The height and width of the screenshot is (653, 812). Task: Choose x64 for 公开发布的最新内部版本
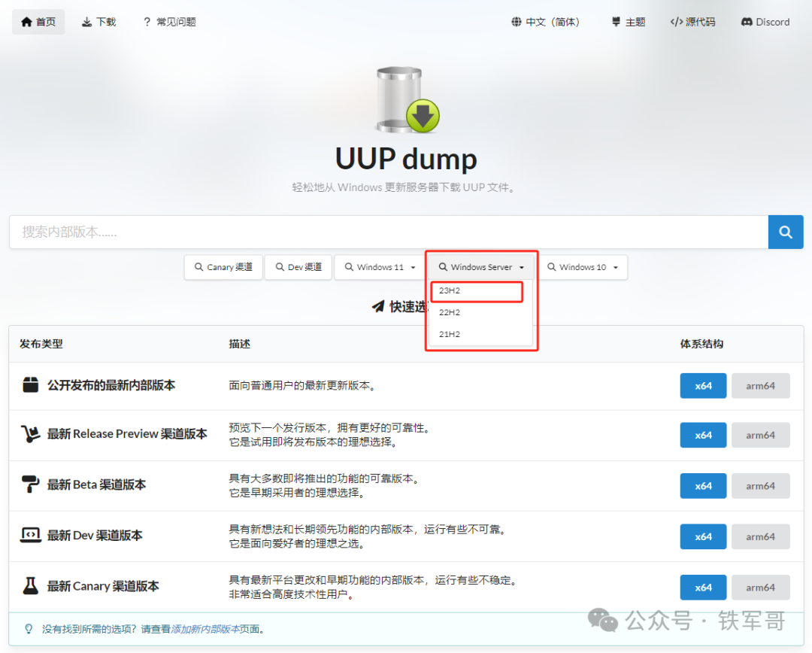pos(703,386)
